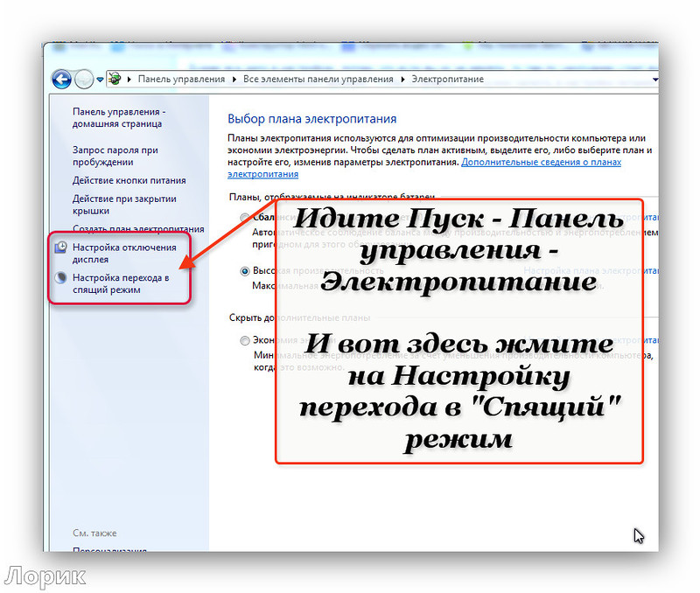Open the address bar history dropdown
This screenshot has width=700, height=593.
point(654,79)
